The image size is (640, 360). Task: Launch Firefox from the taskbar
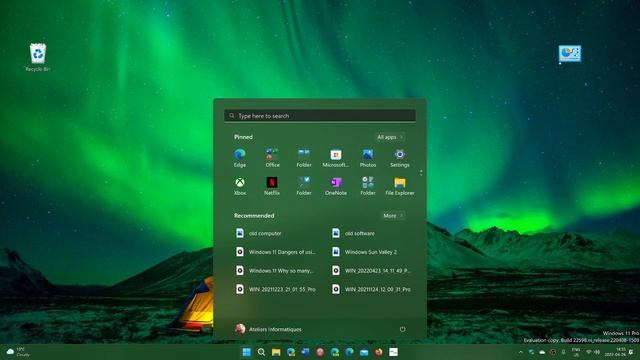coord(379,352)
